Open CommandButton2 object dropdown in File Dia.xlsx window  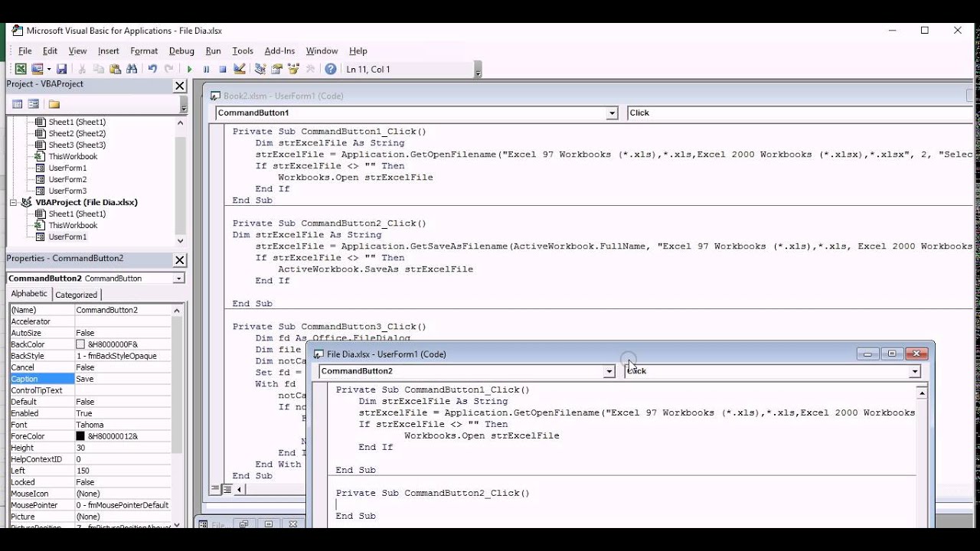click(609, 371)
